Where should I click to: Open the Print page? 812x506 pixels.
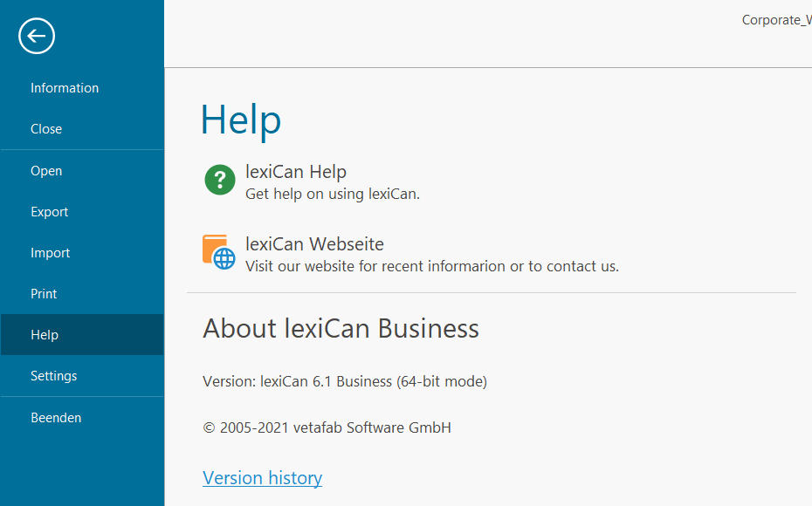[x=44, y=294]
